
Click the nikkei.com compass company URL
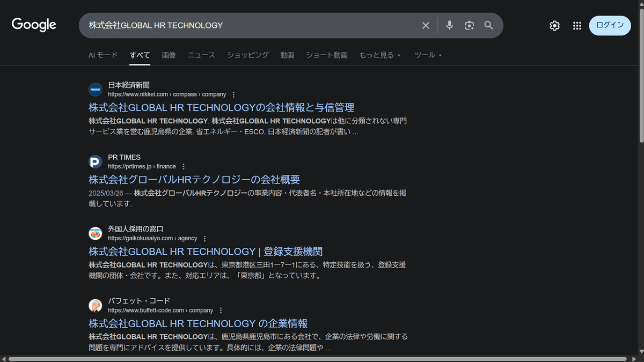pos(167,94)
